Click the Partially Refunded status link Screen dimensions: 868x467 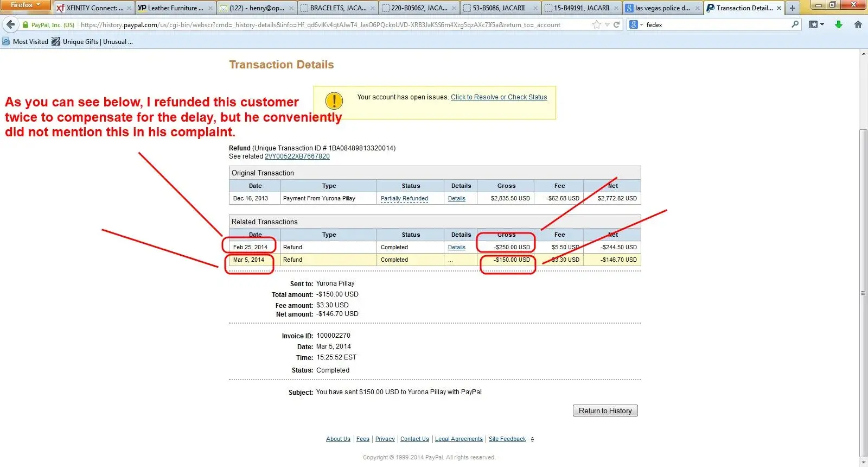[x=404, y=199]
